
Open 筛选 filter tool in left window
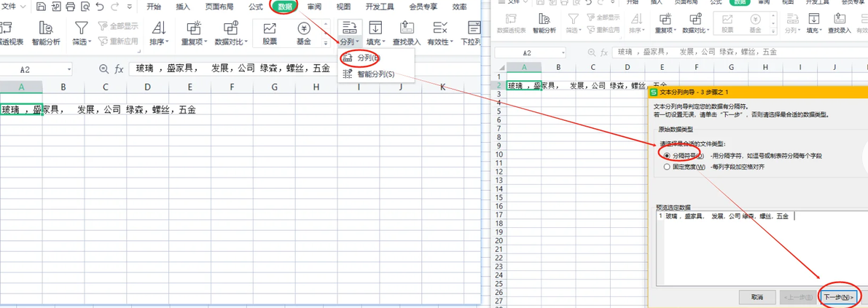[x=82, y=33]
